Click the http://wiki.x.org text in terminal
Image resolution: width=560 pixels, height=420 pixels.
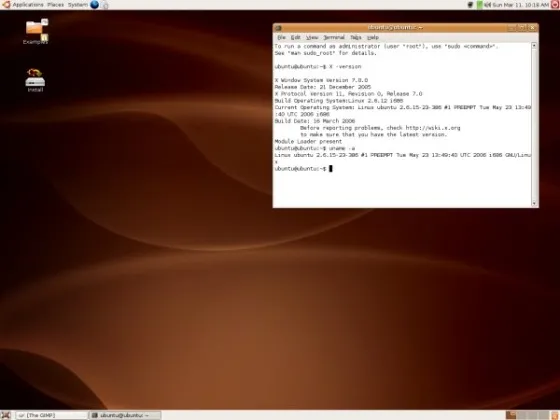tap(433, 128)
